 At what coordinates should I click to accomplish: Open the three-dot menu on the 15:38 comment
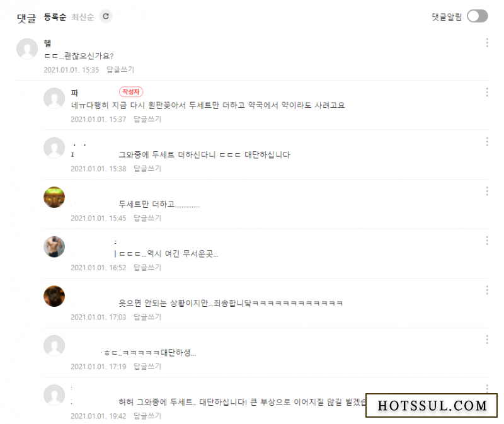coord(487,142)
